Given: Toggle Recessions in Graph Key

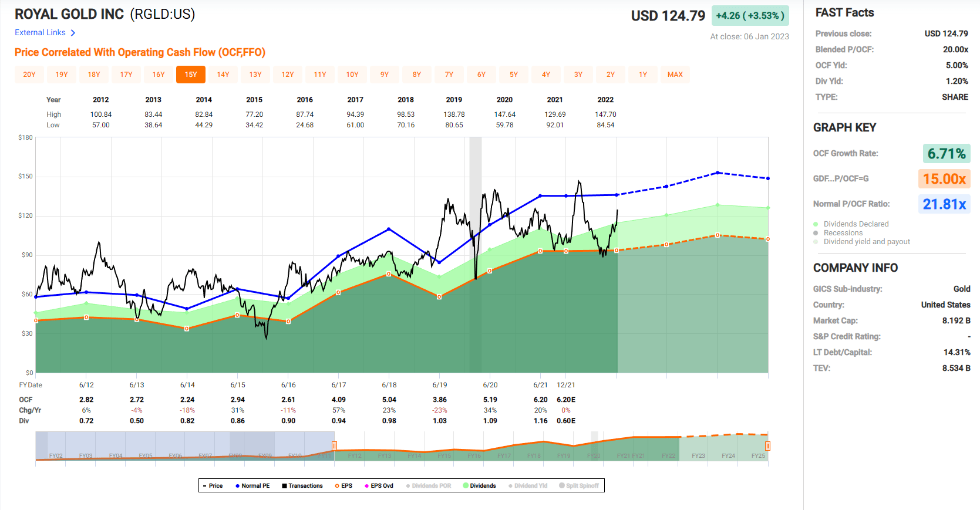Looking at the screenshot, I should coord(838,233).
